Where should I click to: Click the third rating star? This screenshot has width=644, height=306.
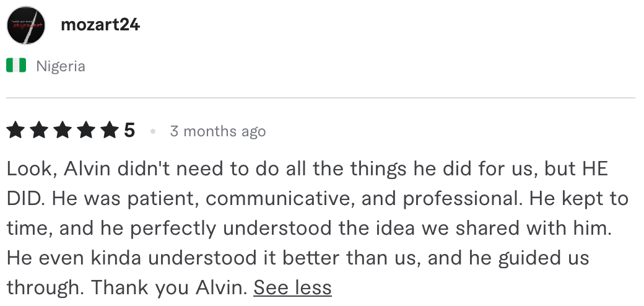tap(63, 131)
